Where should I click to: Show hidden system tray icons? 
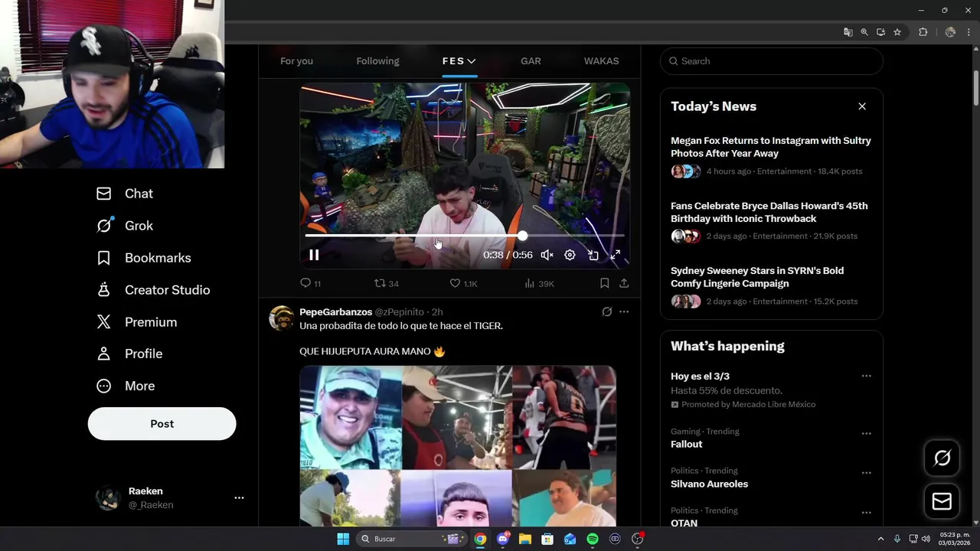pyautogui.click(x=880, y=539)
